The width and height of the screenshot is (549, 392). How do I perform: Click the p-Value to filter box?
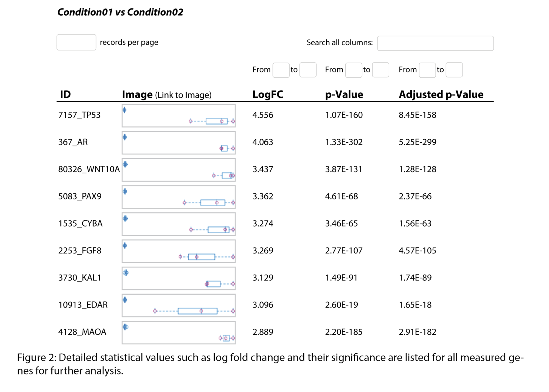point(380,70)
